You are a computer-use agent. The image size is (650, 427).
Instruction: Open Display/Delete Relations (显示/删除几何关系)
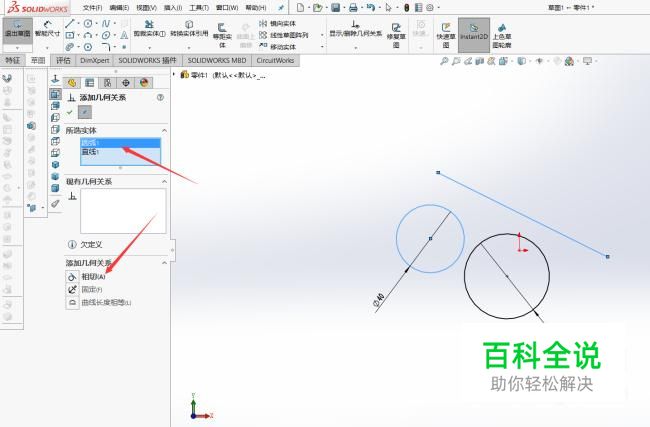click(355, 29)
